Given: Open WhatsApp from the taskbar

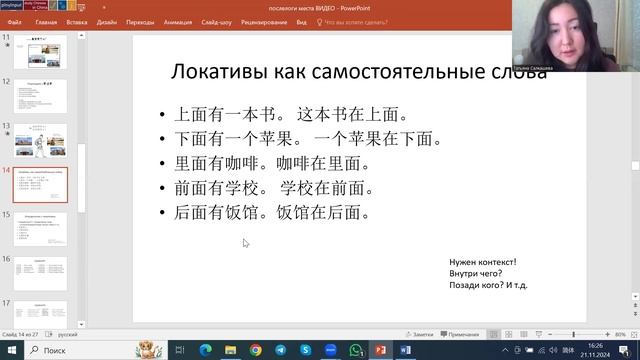Looking at the screenshot, I should [356, 350].
